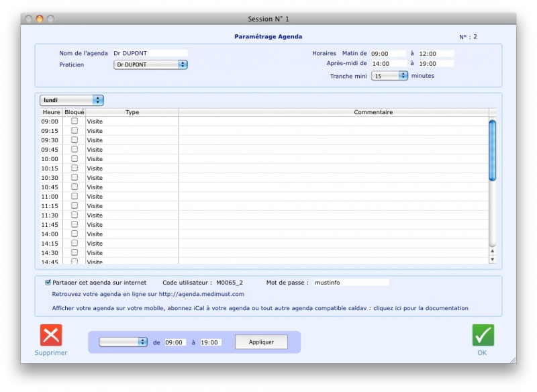Toggle Bloqué checkbox for 09:45 slot
Viewport: 537px width, 392px height.
point(75,149)
